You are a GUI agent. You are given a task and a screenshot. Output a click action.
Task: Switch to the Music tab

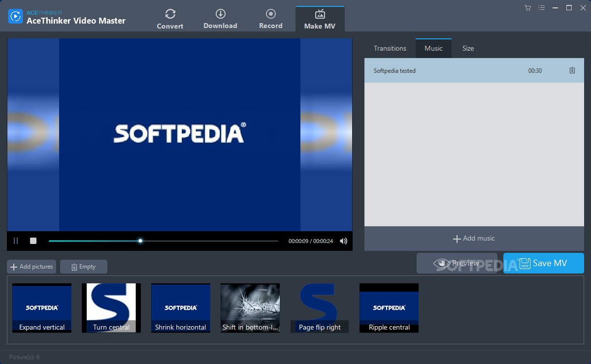coord(433,48)
